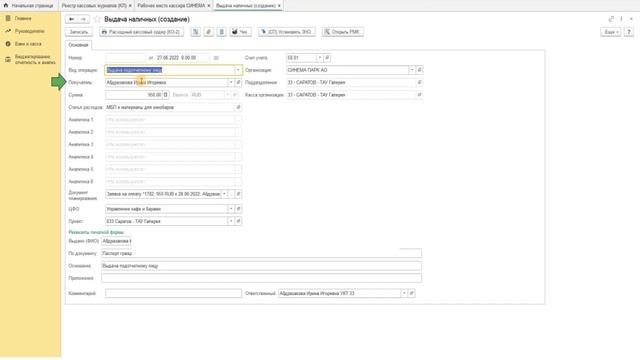Open help with the question mark button
This screenshot has width=640, height=360.
[629, 32]
